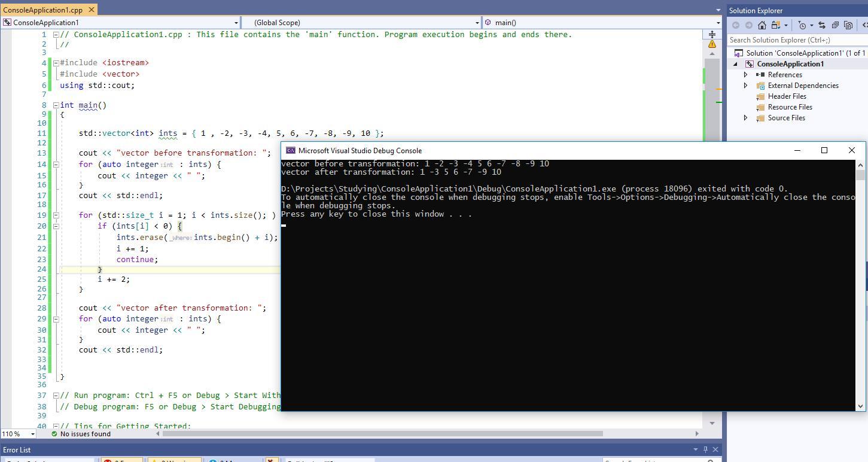
Task: Click the Debug Console title bar icon
Action: [x=291, y=151]
